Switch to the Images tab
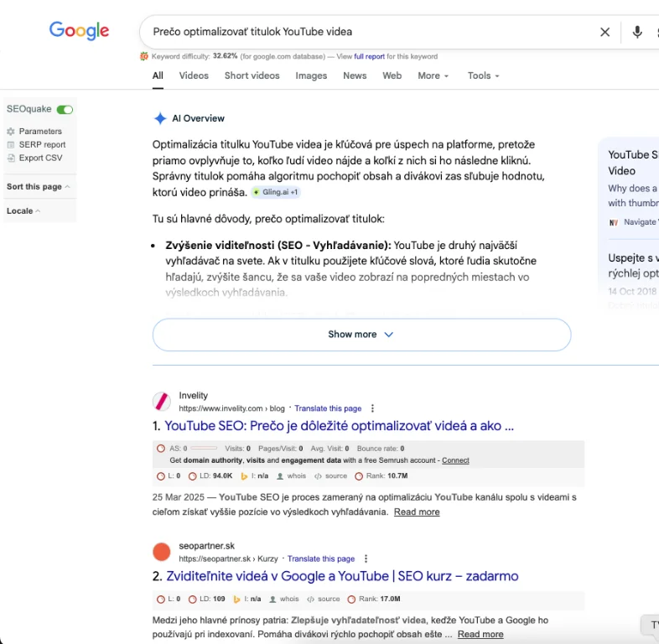The height and width of the screenshot is (644, 659). point(311,75)
